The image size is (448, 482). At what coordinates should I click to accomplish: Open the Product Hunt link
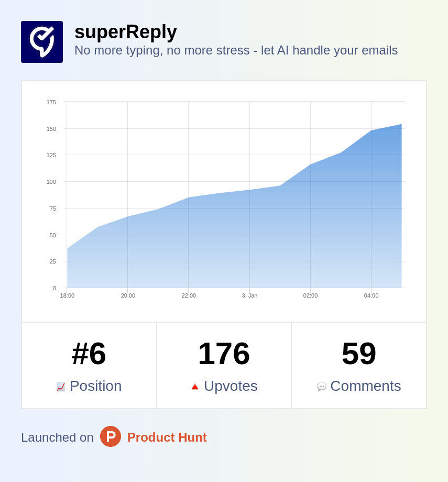coord(167,437)
